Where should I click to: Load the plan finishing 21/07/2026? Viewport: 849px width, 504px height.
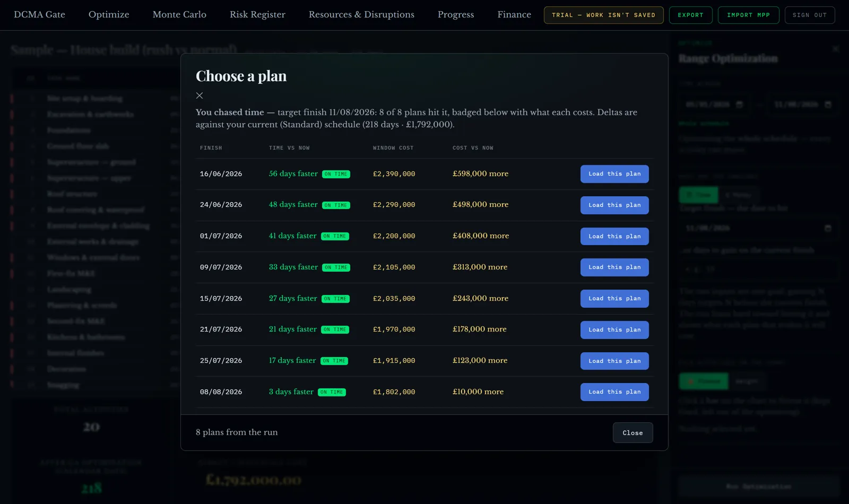point(614,330)
